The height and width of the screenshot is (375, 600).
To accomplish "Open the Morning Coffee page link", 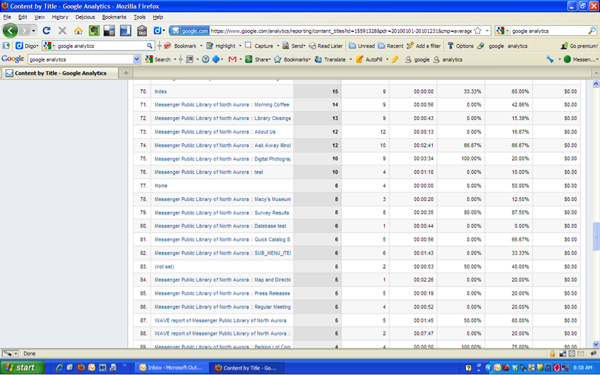I will tap(222, 104).
